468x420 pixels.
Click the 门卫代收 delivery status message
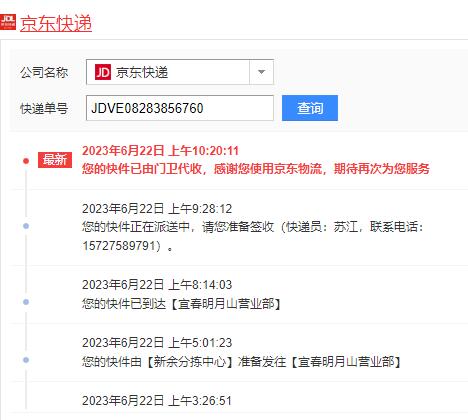click(x=256, y=169)
